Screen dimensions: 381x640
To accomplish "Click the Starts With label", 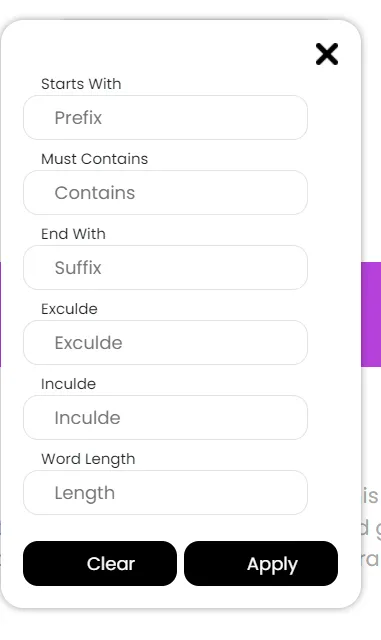I will coord(81,84).
